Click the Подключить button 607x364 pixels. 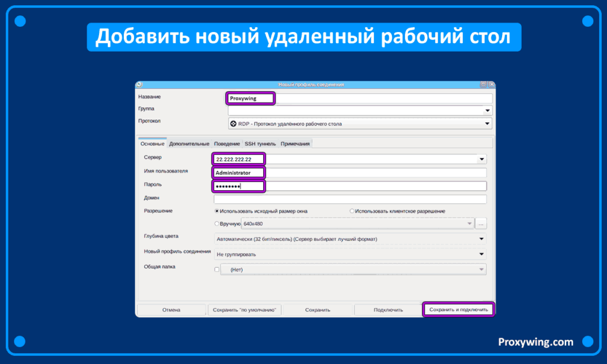(388, 310)
